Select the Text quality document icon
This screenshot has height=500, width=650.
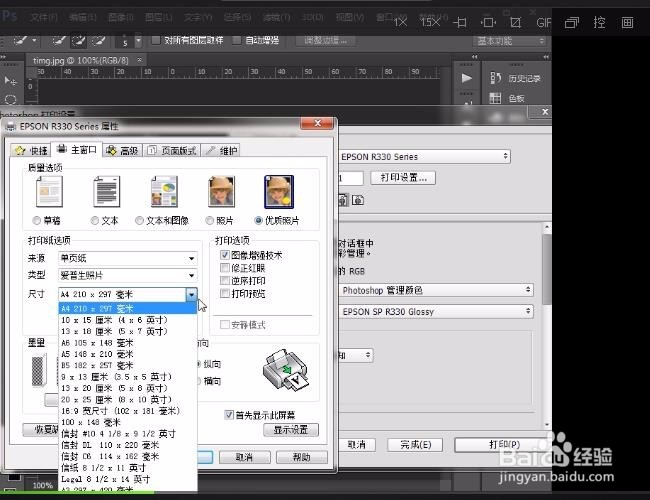[x=107, y=191]
